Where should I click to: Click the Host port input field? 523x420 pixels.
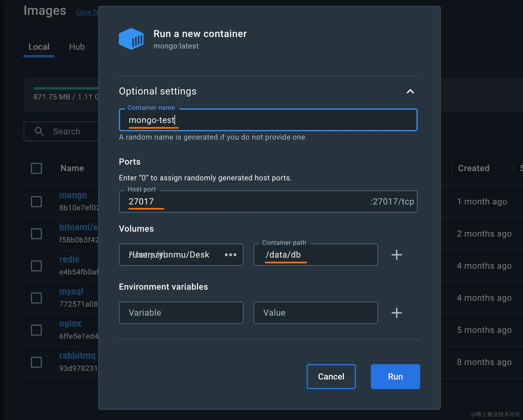[x=247, y=202]
